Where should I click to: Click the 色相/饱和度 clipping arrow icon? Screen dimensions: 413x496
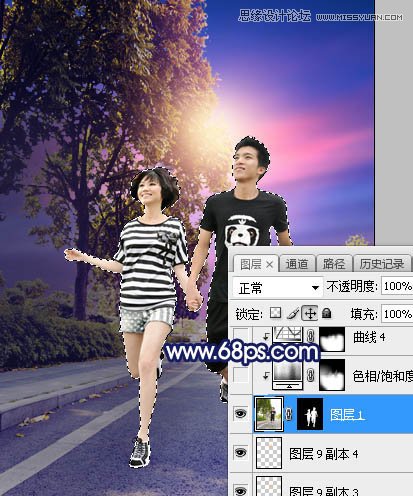point(265,376)
